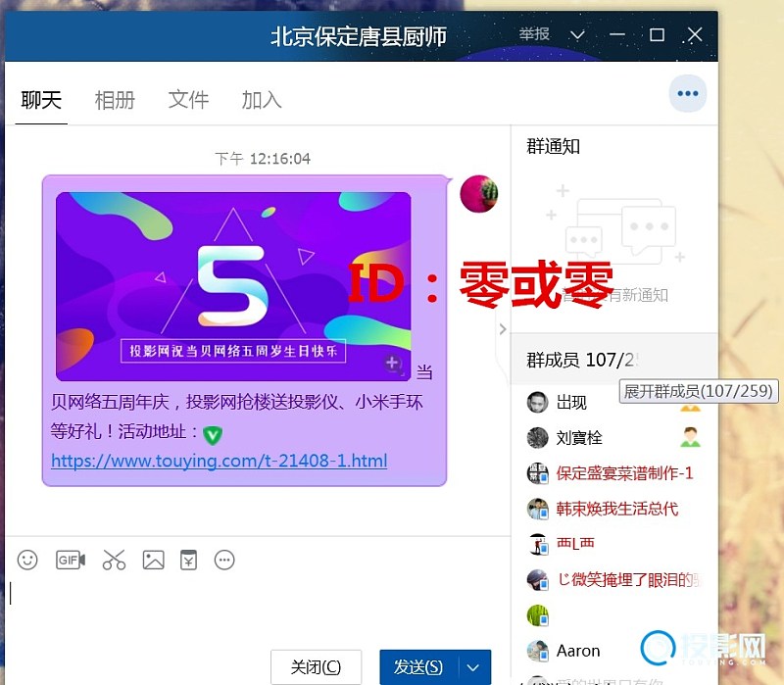The image size is (784, 685).
Task: Switch to the 相册 tab
Action: click(x=115, y=100)
